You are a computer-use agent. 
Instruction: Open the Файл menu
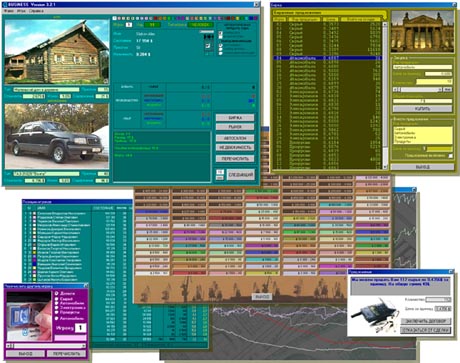(x=9, y=11)
